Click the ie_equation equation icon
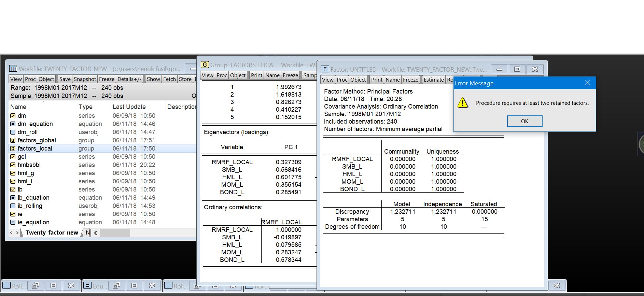The width and height of the screenshot is (644, 296). coord(13,222)
